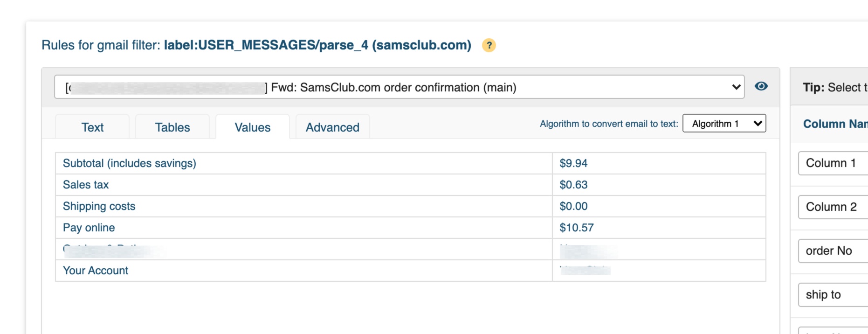Click the Sales tax row label

pos(86,185)
